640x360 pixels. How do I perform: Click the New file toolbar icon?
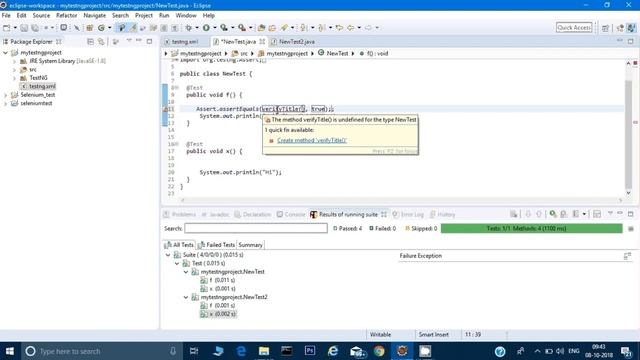(x=7, y=28)
